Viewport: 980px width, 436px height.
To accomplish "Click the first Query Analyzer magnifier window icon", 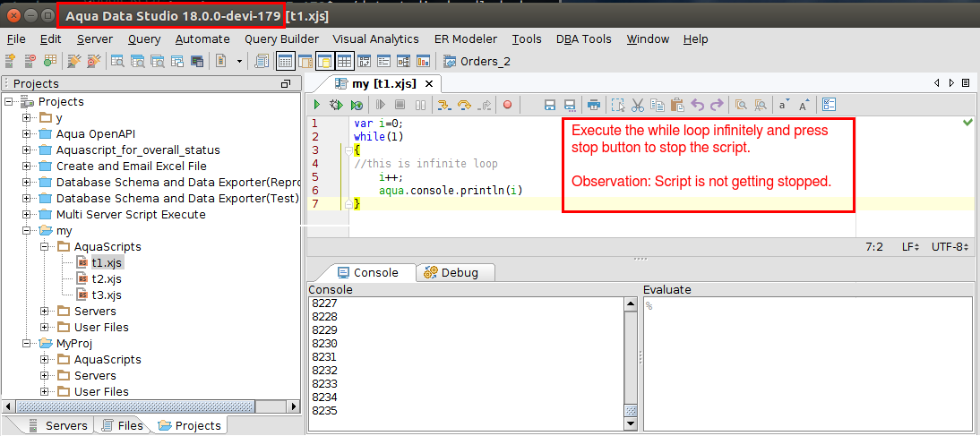I will tap(116, 61).
